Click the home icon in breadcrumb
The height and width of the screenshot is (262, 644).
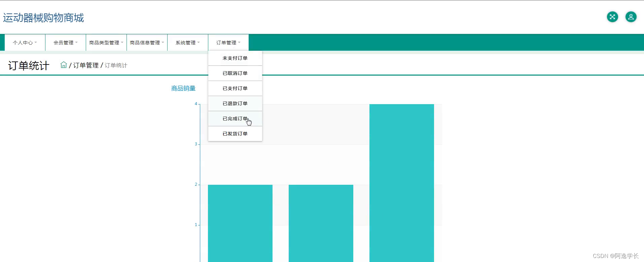click(x=64, y=65)
